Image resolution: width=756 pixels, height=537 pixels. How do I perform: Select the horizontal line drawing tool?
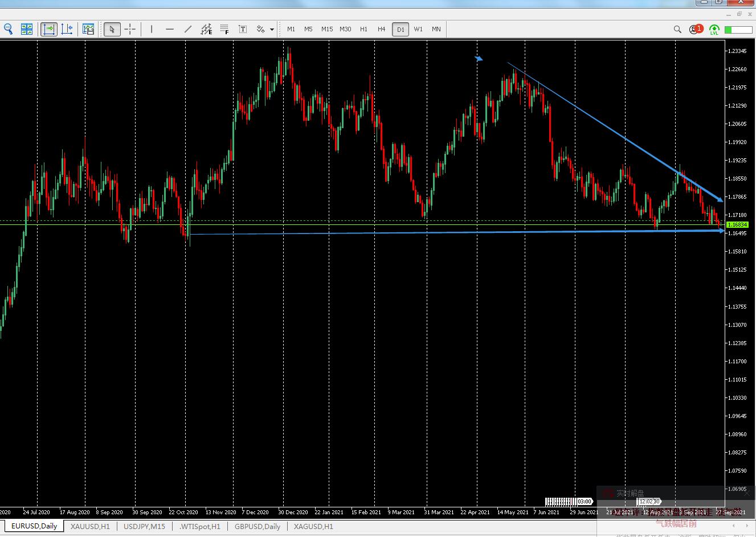pos(170,29)
